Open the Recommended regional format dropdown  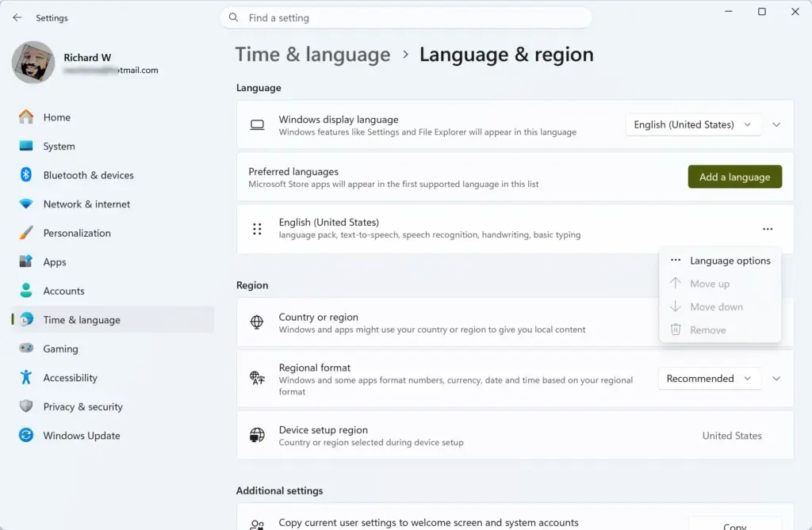(710, 379)
